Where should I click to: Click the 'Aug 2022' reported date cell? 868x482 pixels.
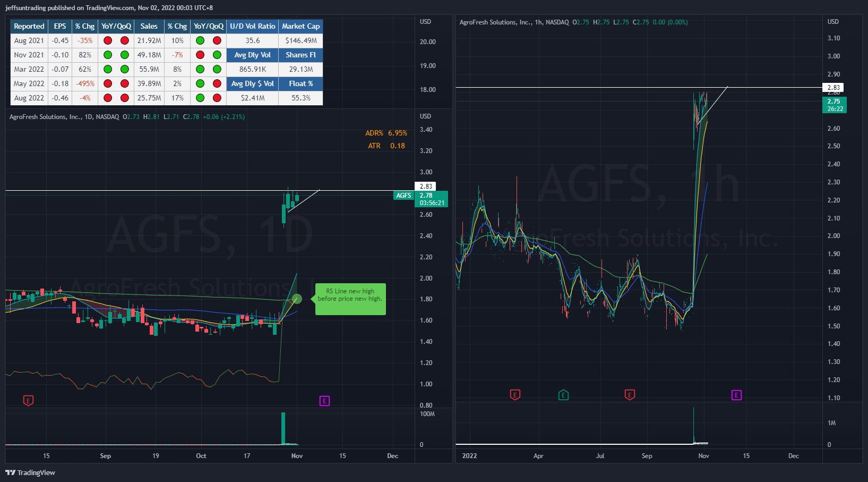[x=29, y=98]
